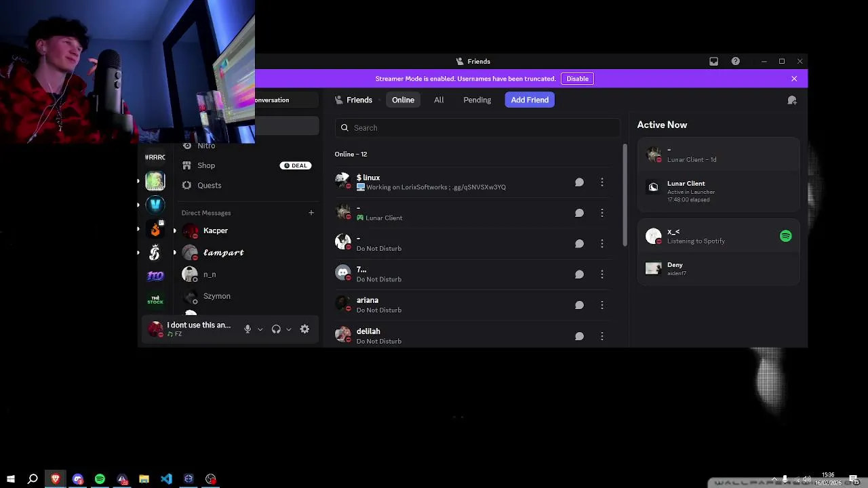The height and width of the screenshot is (488, 868).
Task: Open DM with lampart
Action: coord(247,253)
